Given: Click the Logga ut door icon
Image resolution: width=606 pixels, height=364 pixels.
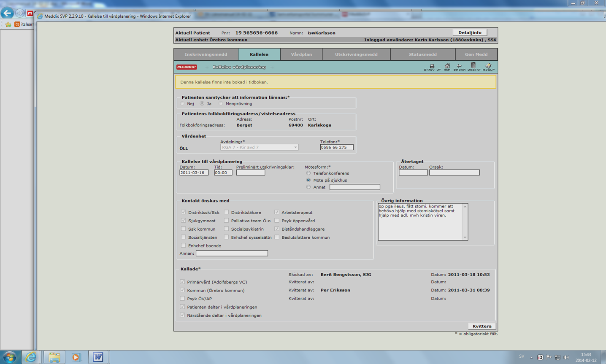Looking at the screenshot, I should point(473,67).
